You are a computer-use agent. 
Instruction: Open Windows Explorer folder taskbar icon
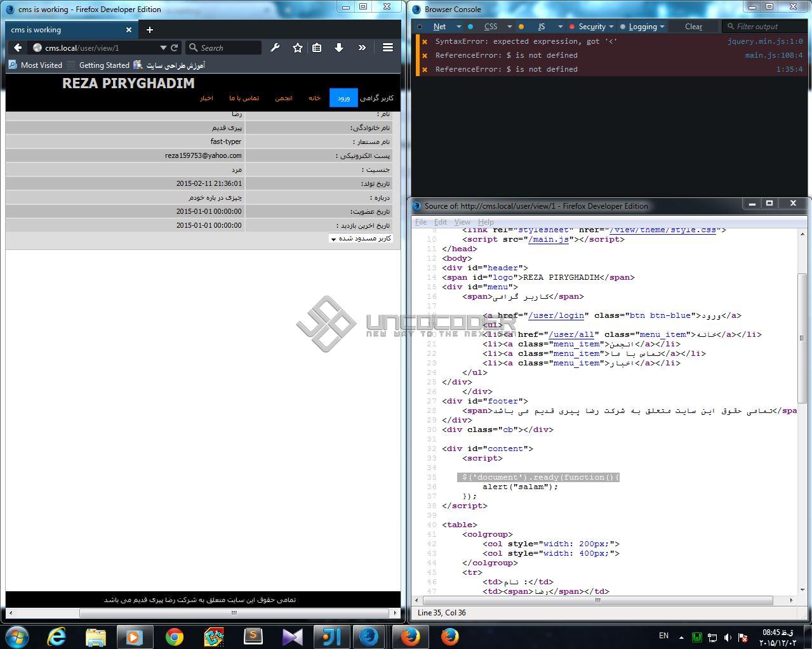click(95, 636)
